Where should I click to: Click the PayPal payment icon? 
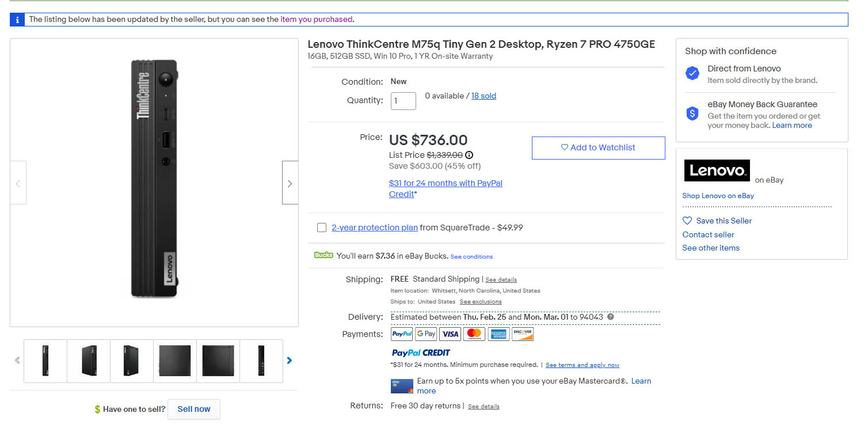pyautogui.click(x=402, y=334)
